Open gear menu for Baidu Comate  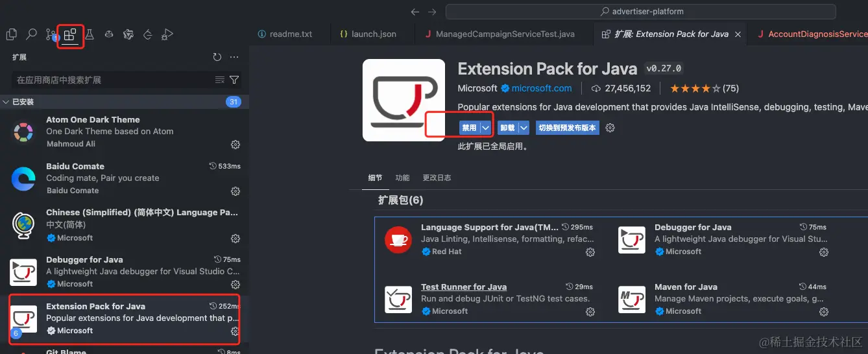[x=235, y=191]
